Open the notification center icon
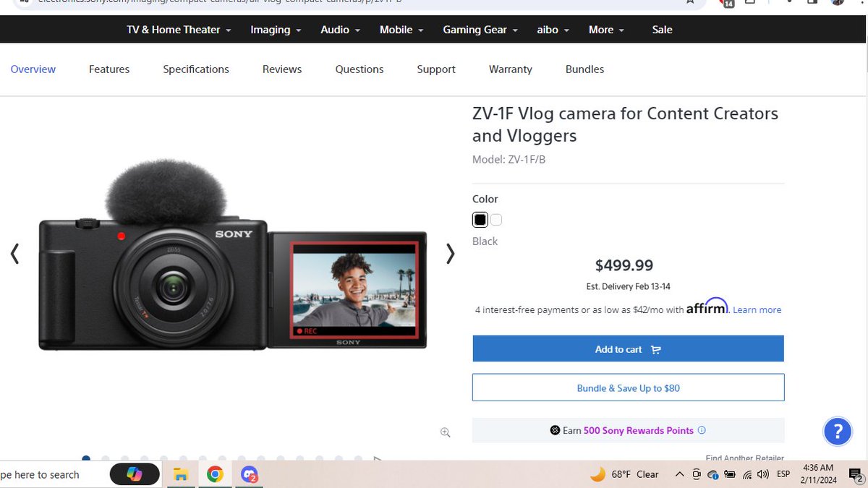Image resolution: width=868 pixels, height=488 pixels. pyautogui.click(x=854, y=474)
